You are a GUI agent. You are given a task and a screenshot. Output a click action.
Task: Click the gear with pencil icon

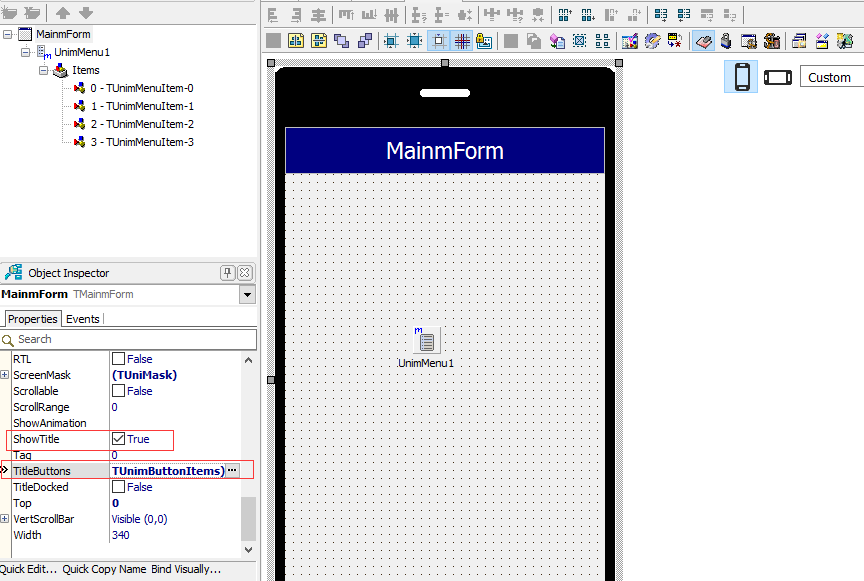click(652, 41)
